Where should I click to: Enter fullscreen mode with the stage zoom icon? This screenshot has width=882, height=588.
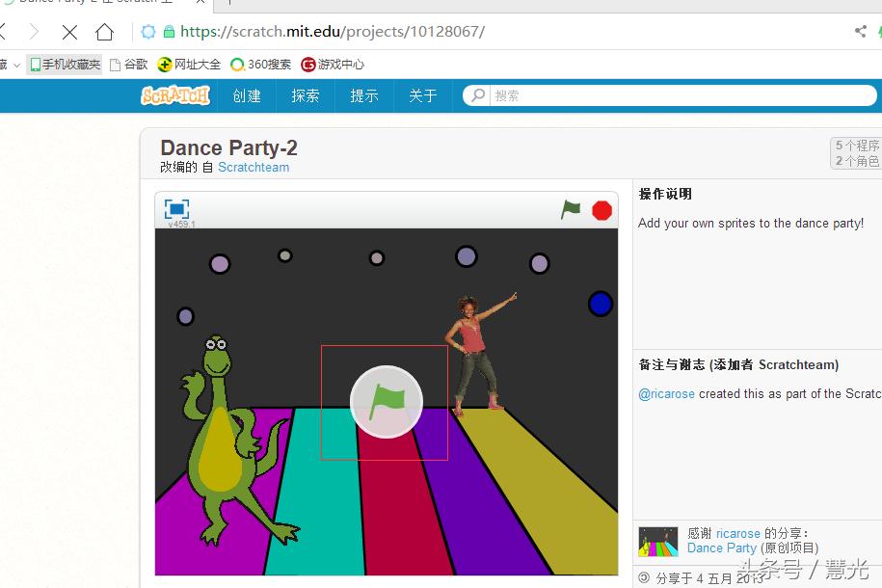click(x=175, y=207)
